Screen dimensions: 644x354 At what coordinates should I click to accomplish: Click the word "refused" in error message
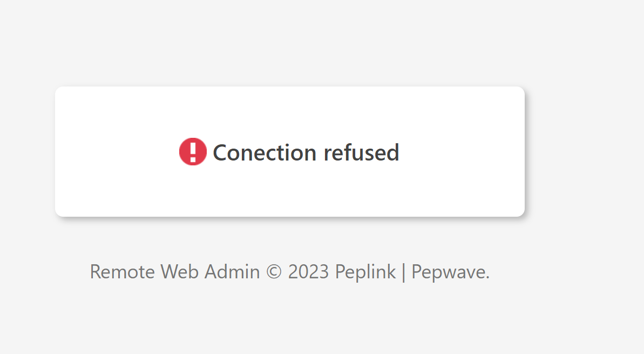pyautogui.click(x=361, y=152)
